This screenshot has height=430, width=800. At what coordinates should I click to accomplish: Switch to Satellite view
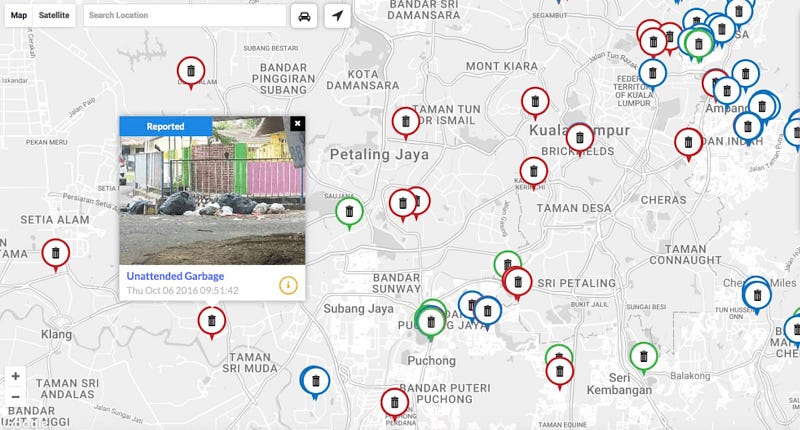54,15
